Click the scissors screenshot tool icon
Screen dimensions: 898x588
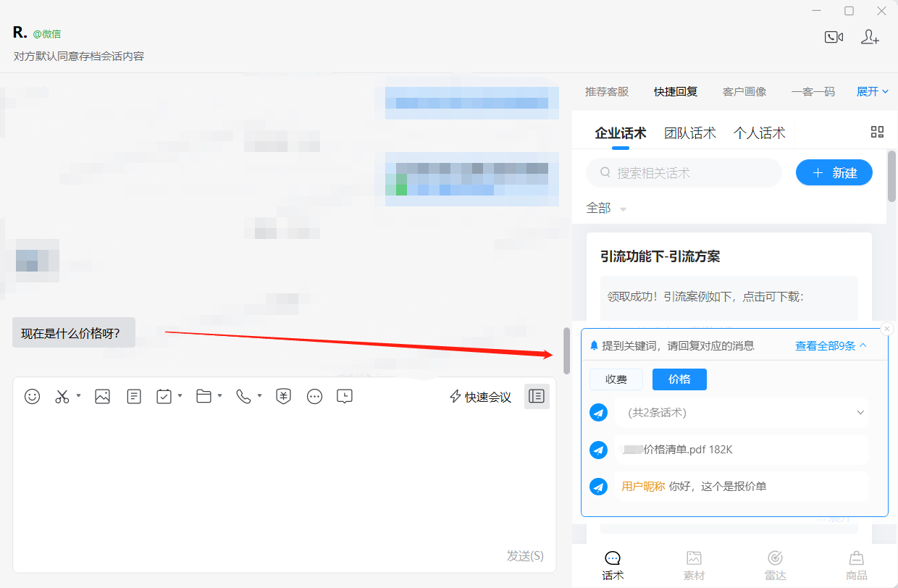tap(62, 396)
